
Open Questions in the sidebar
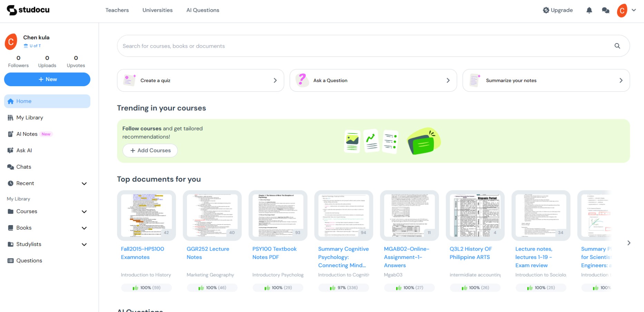point(29,261)
